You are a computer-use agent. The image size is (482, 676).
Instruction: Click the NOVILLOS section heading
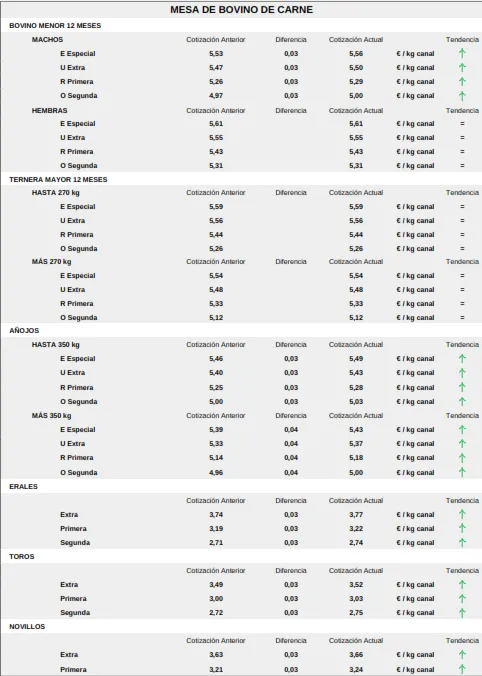(27, 627)
